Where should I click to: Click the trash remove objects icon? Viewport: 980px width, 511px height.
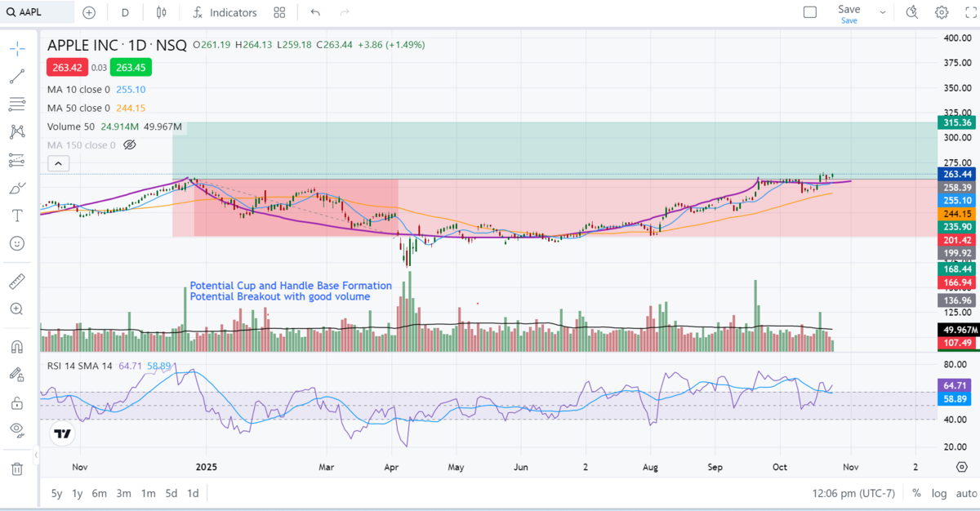tap(16, 469)
